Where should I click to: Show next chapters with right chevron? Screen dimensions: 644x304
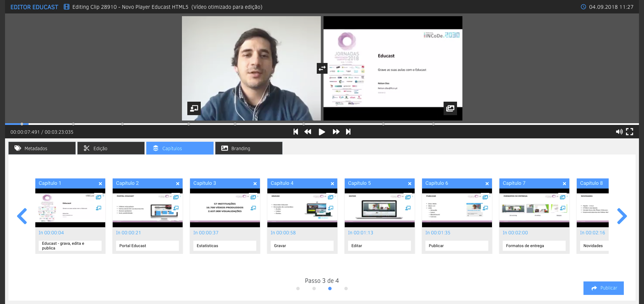point(622,216)
